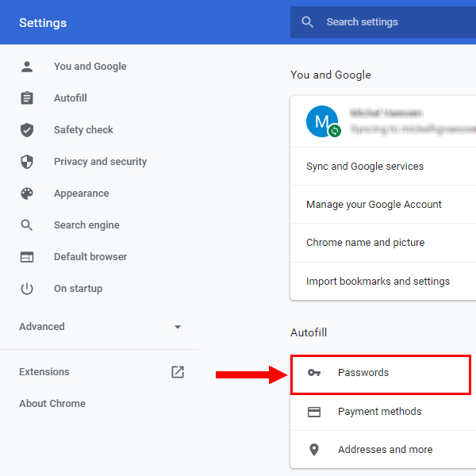476x476 pixels.
Task: Click the credit card icon for Payment methods
Action: [314, 412]
